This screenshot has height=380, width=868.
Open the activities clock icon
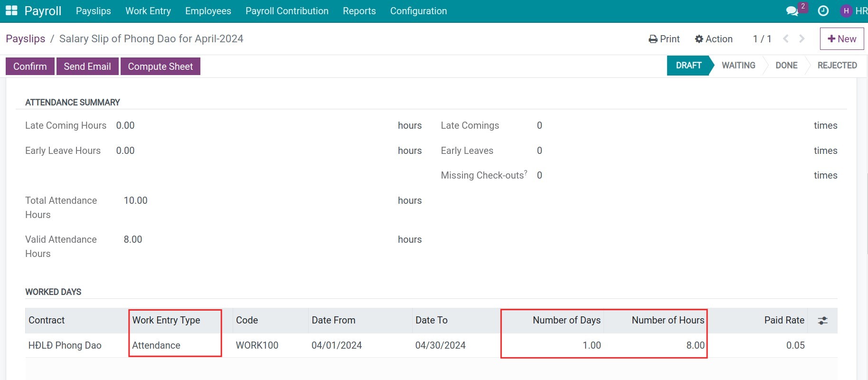pyautogui.click(x=823, y=11)
